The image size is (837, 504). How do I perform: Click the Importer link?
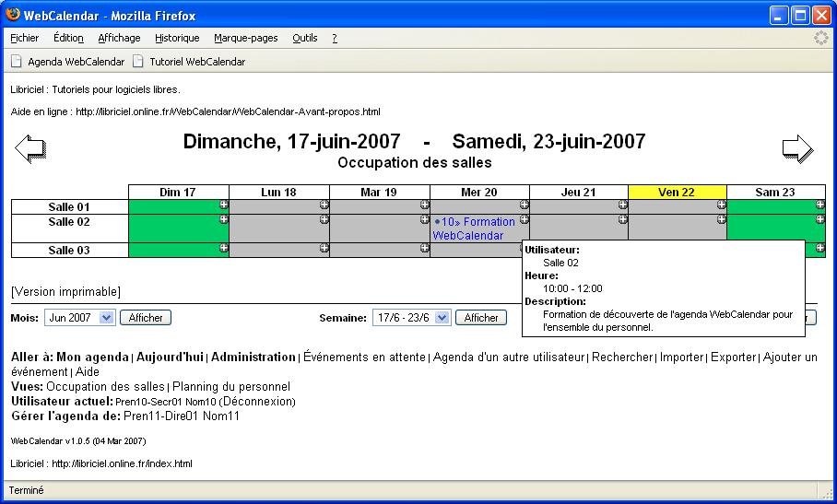click(681, 357)
